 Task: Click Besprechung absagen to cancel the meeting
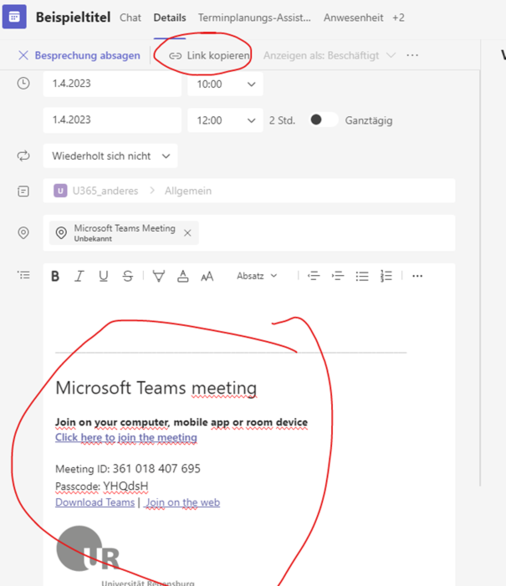[x=79, y=55]
